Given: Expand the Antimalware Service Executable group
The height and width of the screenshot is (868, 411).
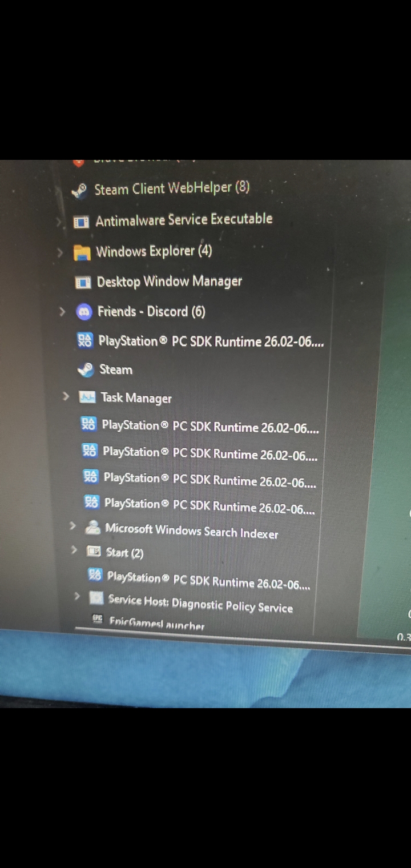Looking at the screenshot, I should (59, 222).
